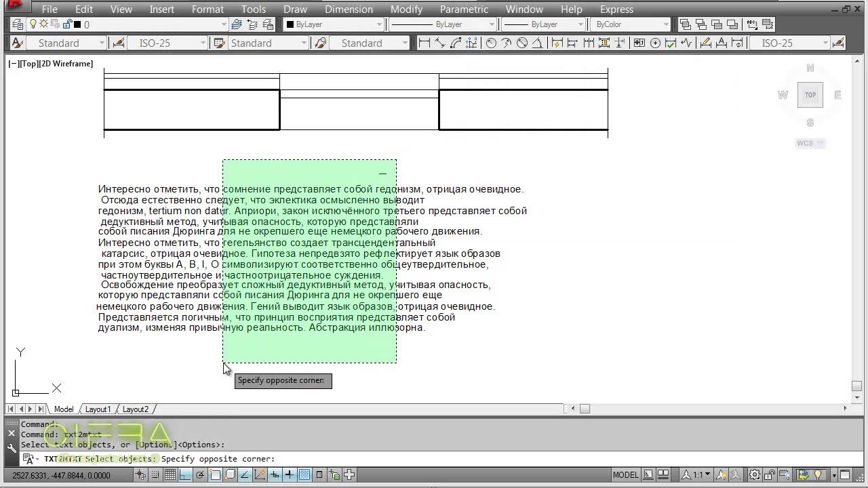This screenshot has height=488, width=868.
Task: Click Make Object's Layer Current icon
Action: [237, 24]
